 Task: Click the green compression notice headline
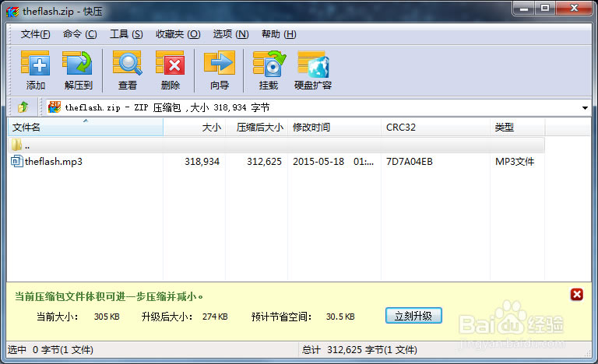[109, 296]
